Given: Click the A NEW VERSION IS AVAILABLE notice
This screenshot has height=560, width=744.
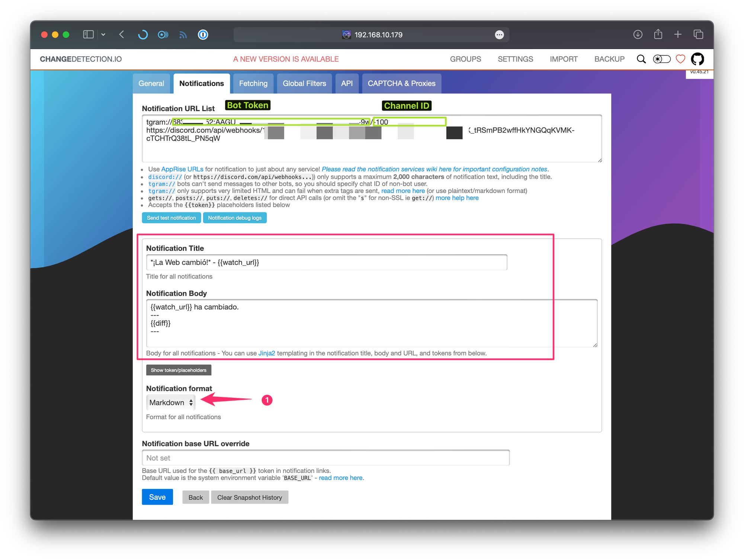Looking at the screenshot, I should tap(286, 59).
